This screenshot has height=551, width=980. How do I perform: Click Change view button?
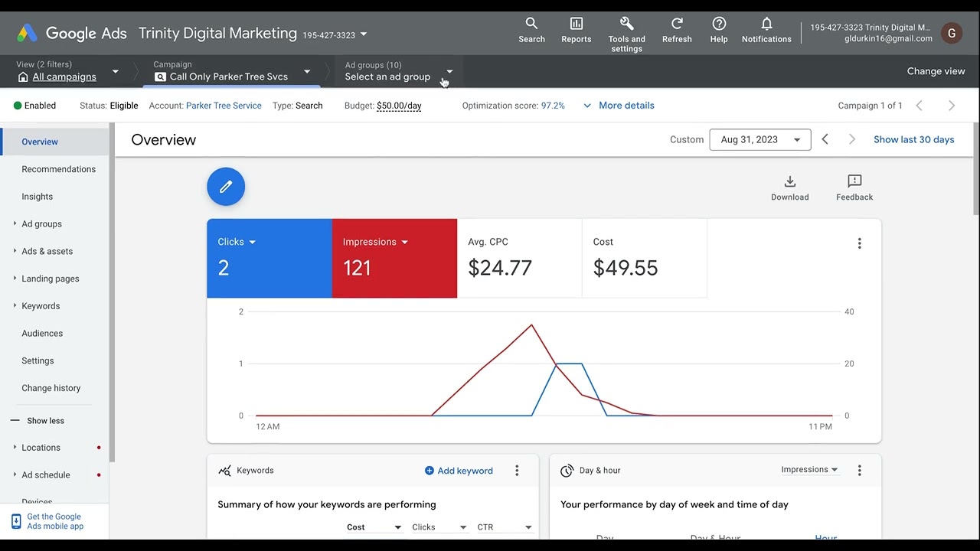936,71
